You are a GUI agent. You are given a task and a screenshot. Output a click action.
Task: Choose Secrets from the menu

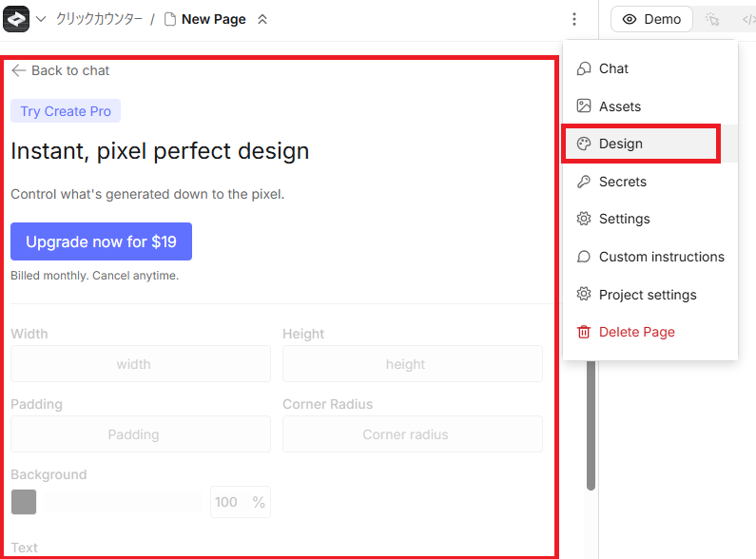[649, 182]
